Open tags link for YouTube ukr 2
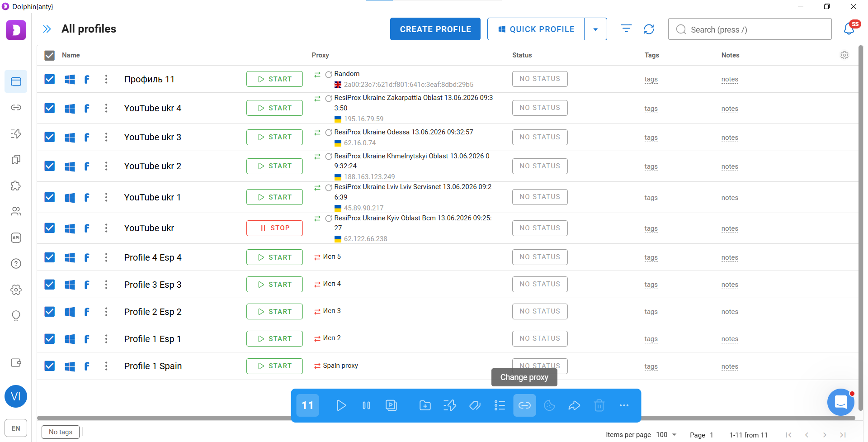The height and width of the screenshot is (442, 868). coord(651,166)
